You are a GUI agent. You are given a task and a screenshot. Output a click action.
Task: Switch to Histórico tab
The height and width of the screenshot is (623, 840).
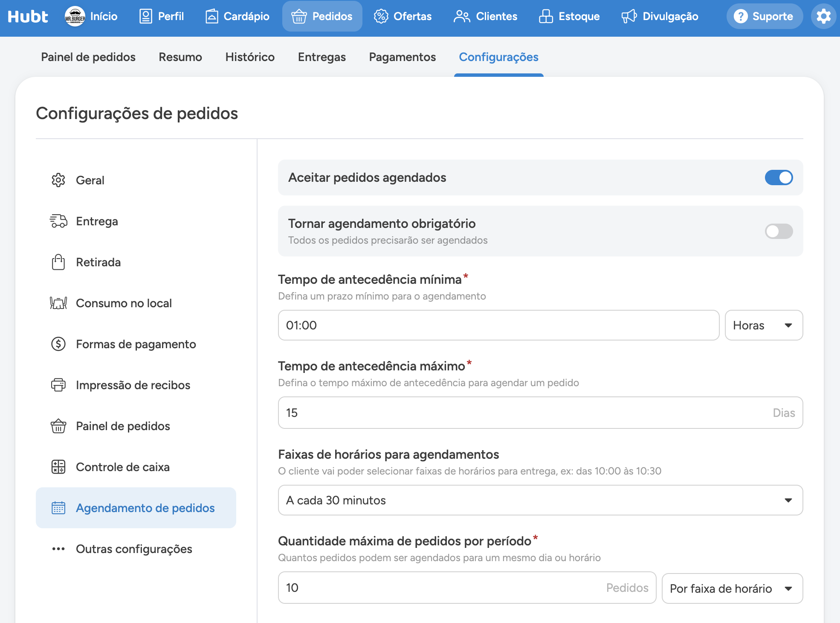(250, 57)
